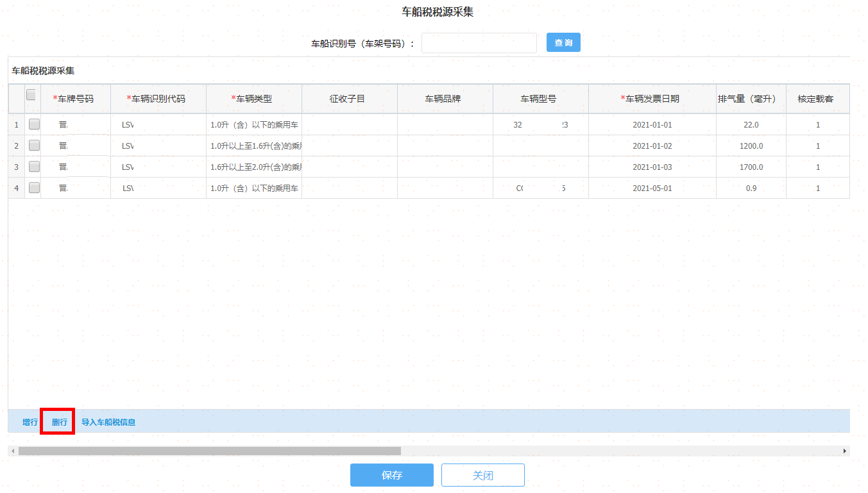Click row 1 vehicle type cell

coord(254,124)
